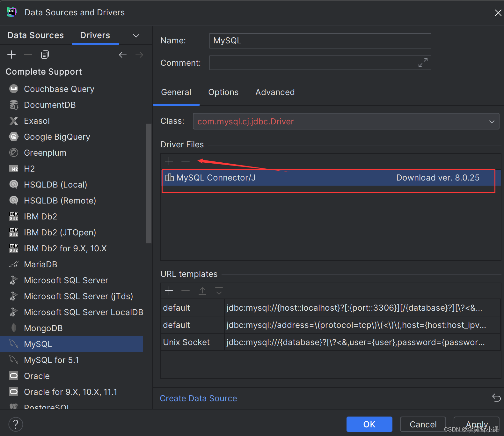This screenshot has width=504, height=436.
Task: Switch to the Data Sources tab
Action: [x=36, y=35]
